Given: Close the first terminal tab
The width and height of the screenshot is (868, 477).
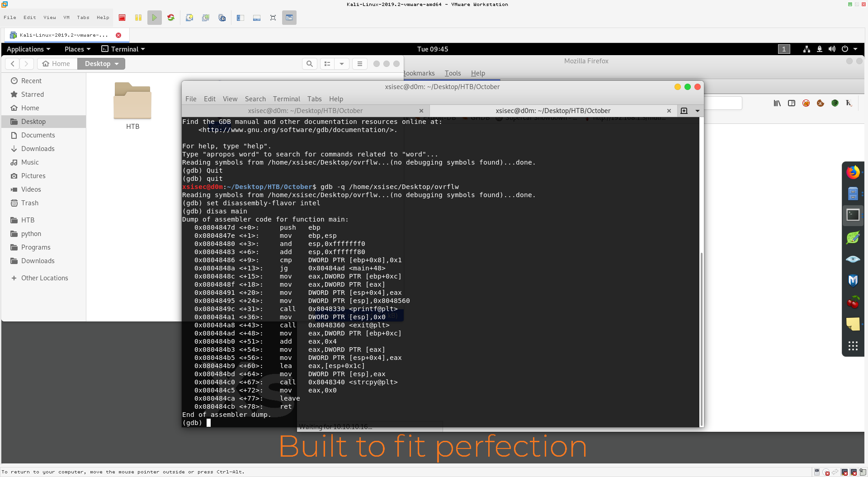Looking at the screenshot, I should [x=421, y=111].
